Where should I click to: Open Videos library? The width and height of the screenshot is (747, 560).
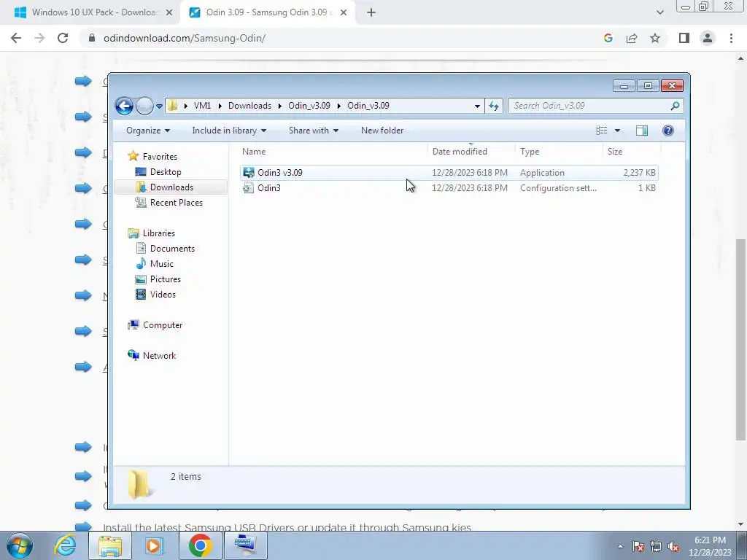tap(163, 295)
